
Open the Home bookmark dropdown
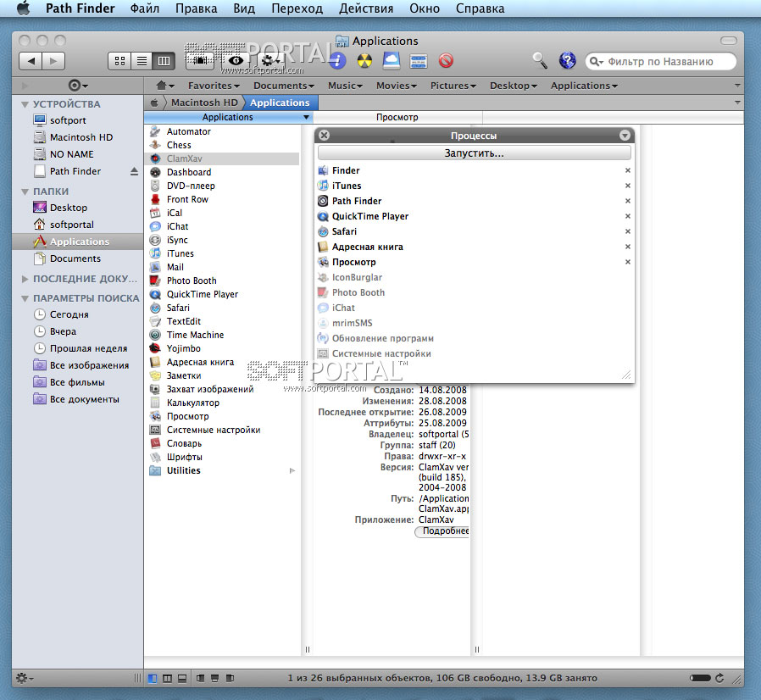coord(165,86)
